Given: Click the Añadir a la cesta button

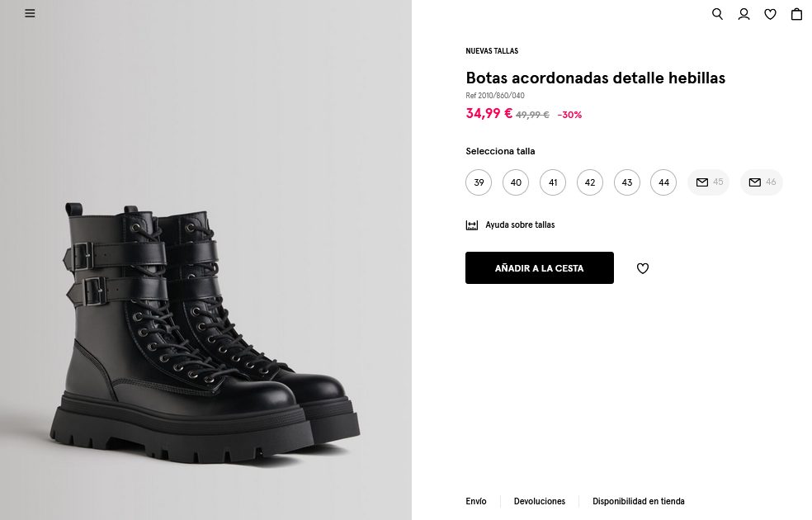Looking at the screenshot, I should point(540,268).
